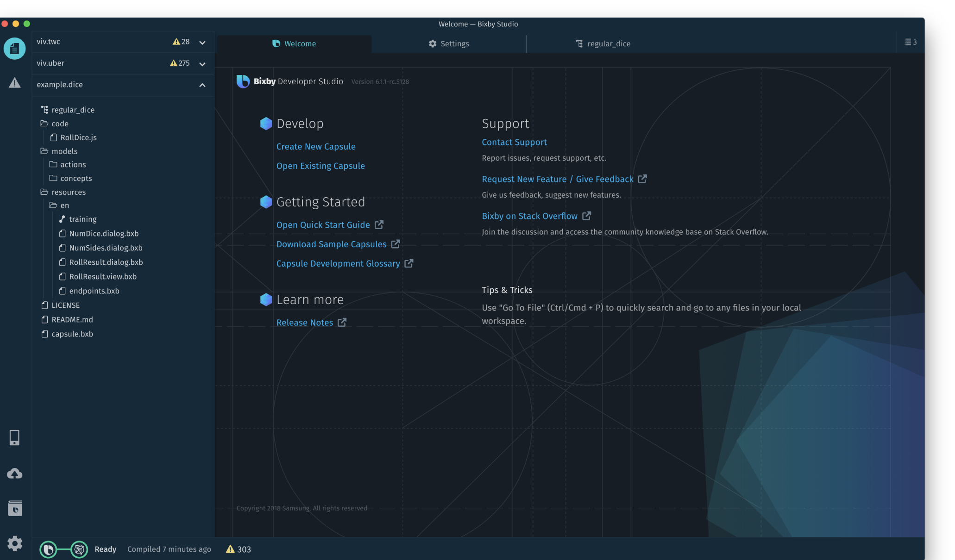Click the viv.uber 275 warnings badge

pos(180,63)
